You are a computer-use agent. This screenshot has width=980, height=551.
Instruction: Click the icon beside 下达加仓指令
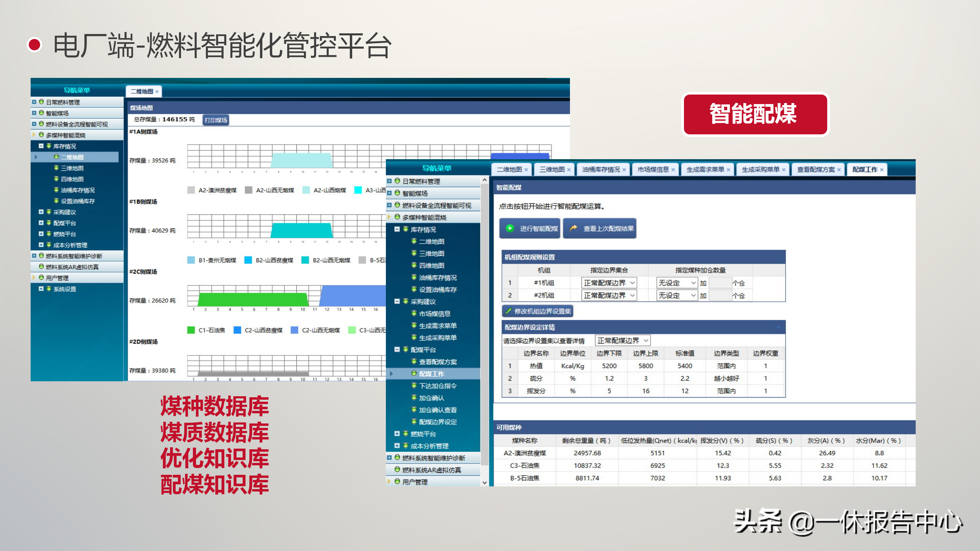(414, 386)
